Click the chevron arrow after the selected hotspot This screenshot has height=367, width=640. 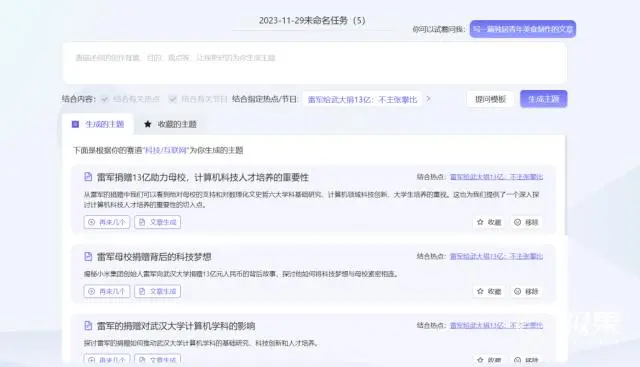[x=428, y=99]
